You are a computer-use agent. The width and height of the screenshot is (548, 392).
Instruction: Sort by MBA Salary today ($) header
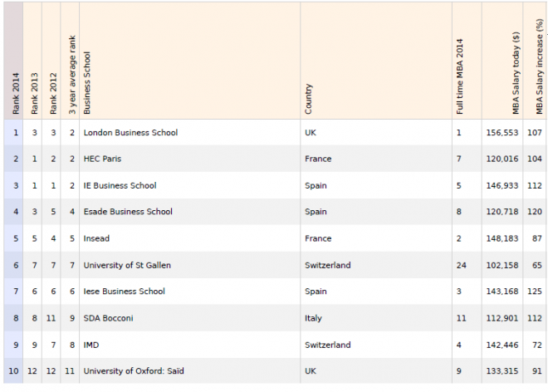(516, 73)
